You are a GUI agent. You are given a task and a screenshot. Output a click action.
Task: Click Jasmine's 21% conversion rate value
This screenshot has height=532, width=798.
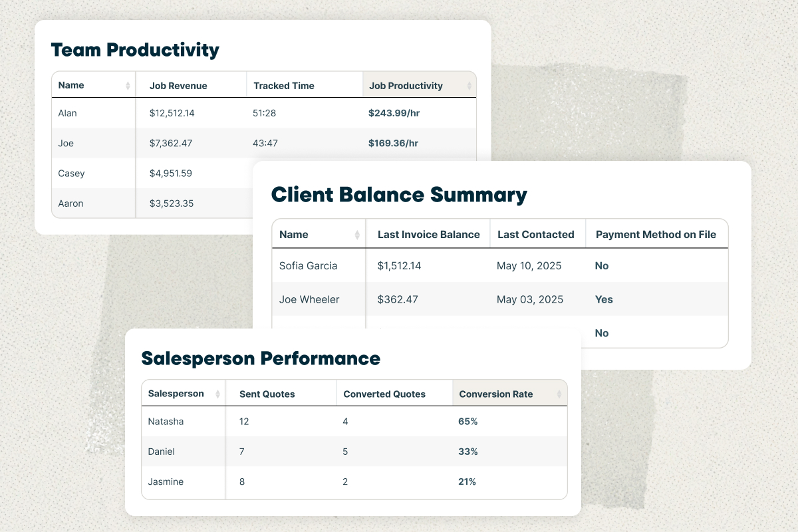click(467, 482)
